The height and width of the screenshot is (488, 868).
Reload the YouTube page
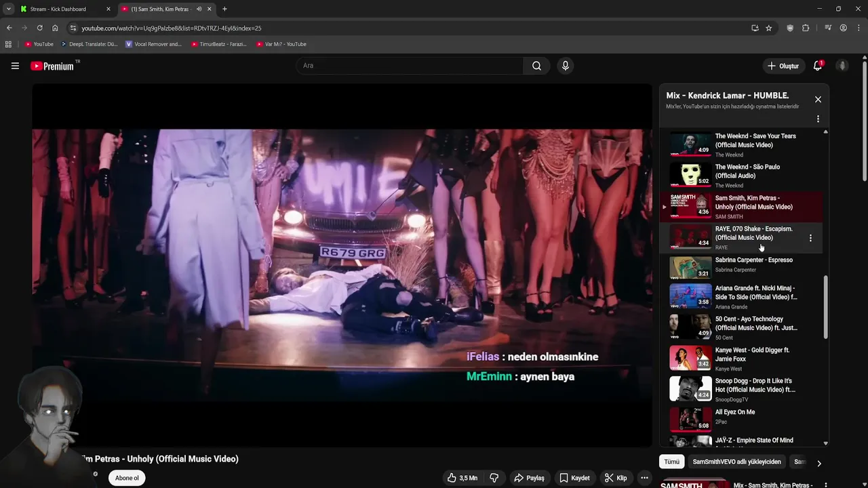coord(39,28)
